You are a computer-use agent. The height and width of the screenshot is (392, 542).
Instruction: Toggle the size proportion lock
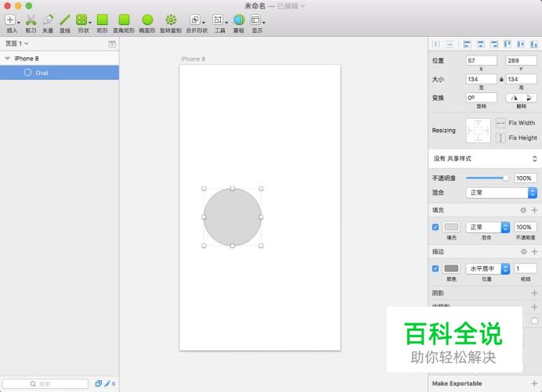point(501,79)
